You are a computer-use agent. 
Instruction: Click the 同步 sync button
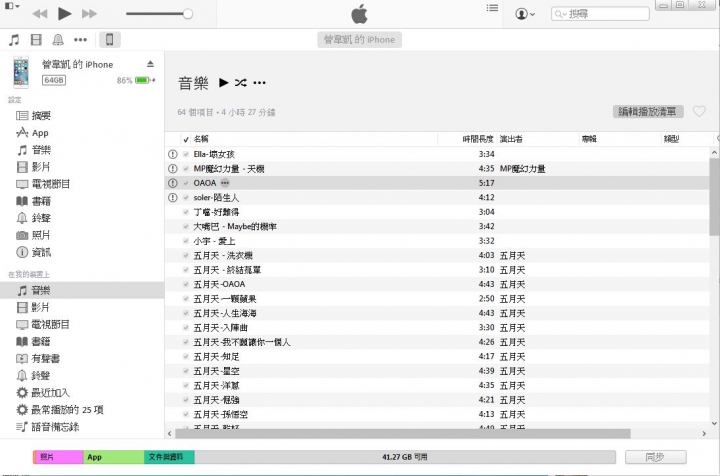(655, 457)
